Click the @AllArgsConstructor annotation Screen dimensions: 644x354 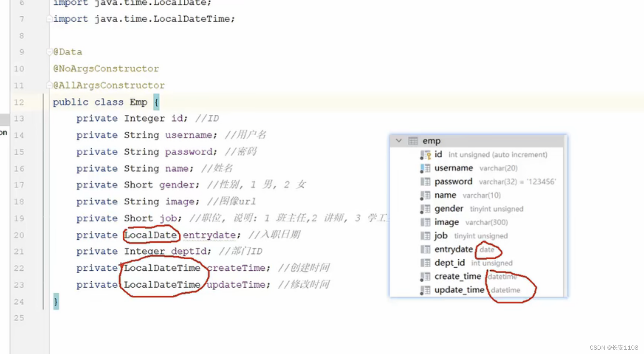tap(109, 86)
